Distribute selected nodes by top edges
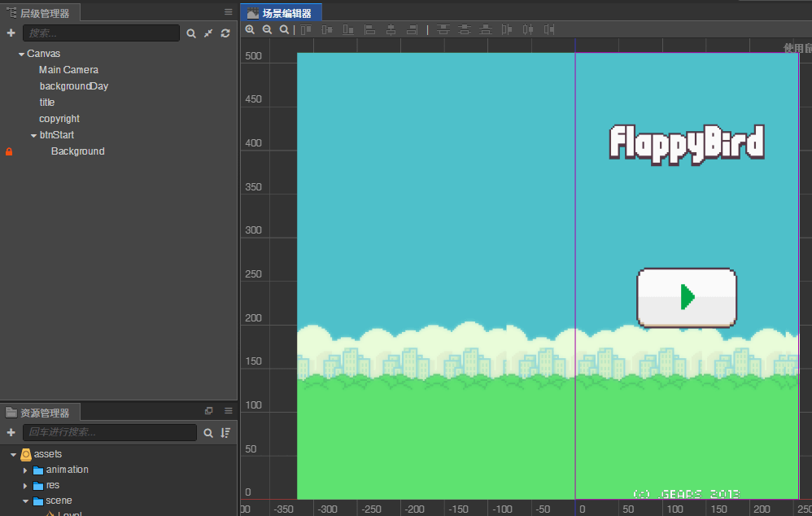Screen dimensions: 812x516 [x=443, y=29]
